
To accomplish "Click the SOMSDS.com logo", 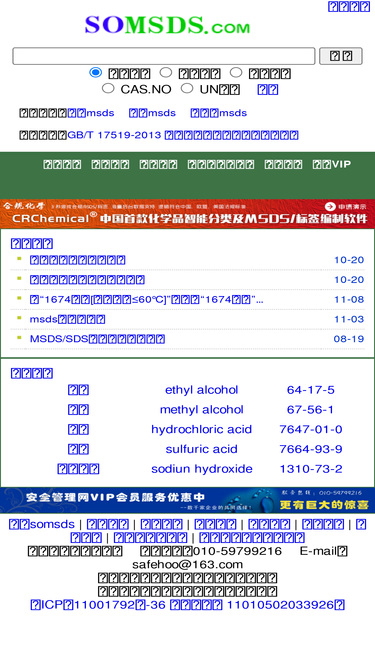I will (167, 25).
